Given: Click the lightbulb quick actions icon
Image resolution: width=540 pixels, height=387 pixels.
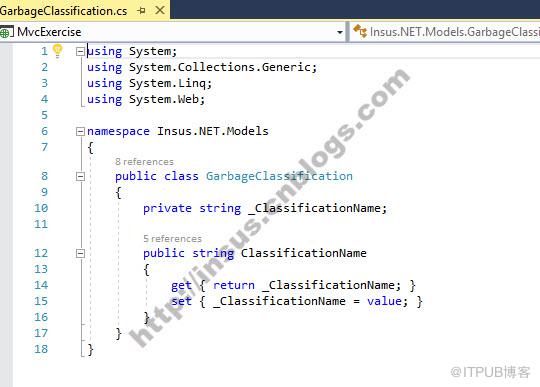Looking at the screenshot, I should (x=58, y=51).
